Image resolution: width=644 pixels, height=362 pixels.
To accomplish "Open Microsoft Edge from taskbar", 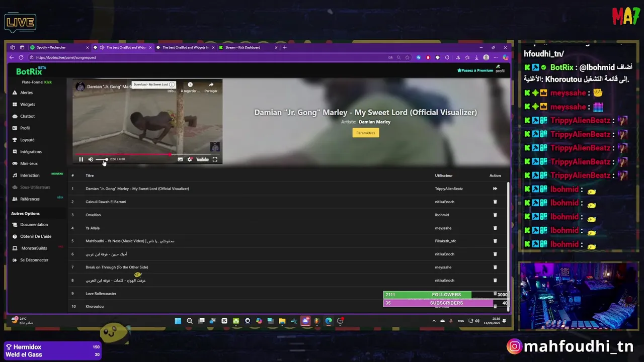I will (x=329, y=321).
